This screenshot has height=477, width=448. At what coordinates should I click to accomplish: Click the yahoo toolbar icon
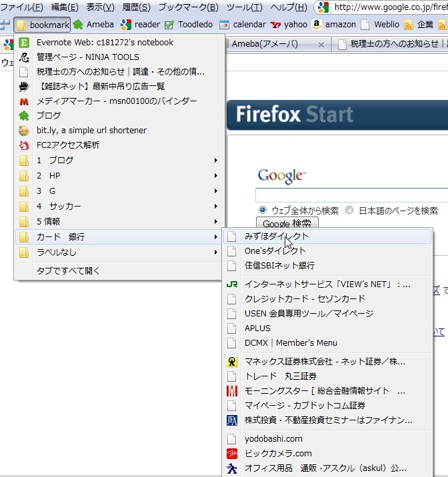pyautogui.click(x=275, y=25)
